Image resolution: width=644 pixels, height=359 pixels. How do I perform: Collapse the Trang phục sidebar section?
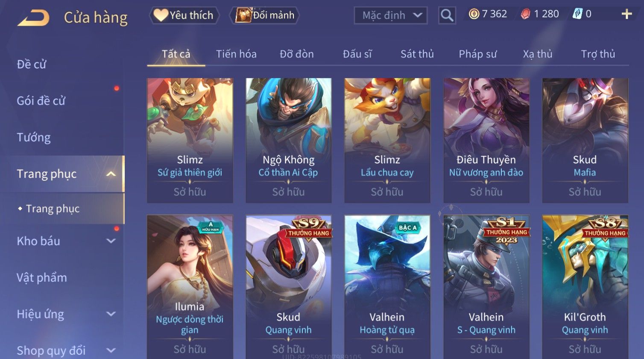[111, 174]
